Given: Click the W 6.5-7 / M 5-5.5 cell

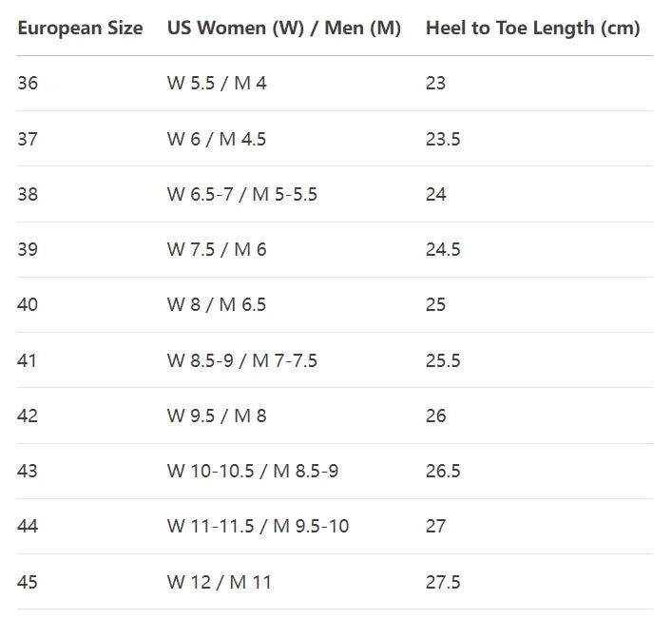Looking at the screenshot, I should click(242, 194).
